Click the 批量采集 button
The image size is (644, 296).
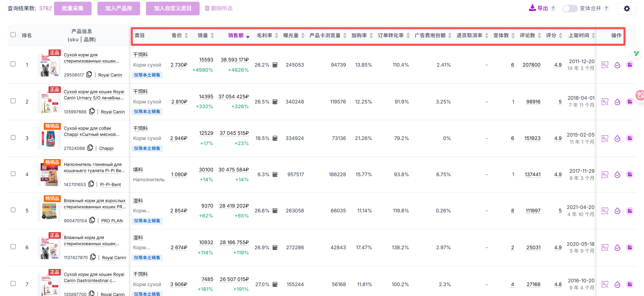click(x=72, y=9)
